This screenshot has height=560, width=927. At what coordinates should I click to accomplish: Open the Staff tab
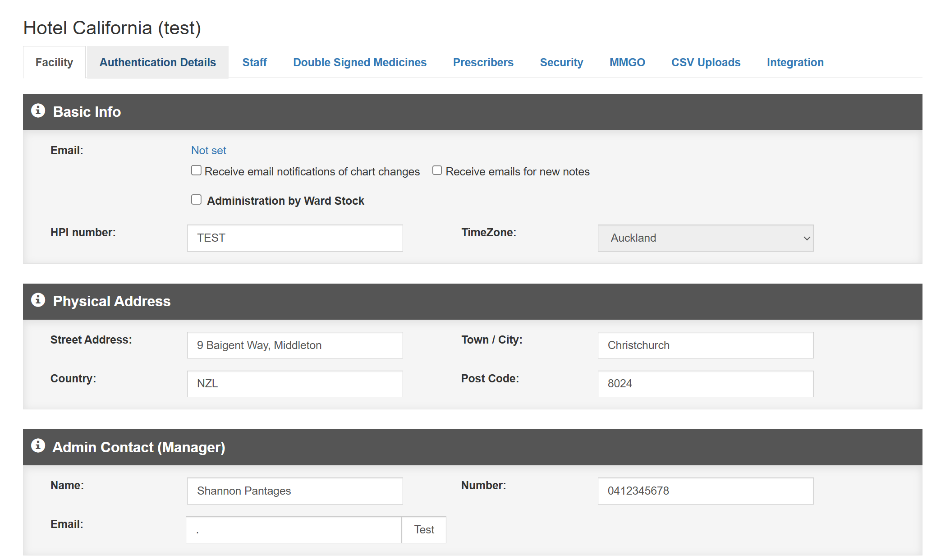click(254, 62)
